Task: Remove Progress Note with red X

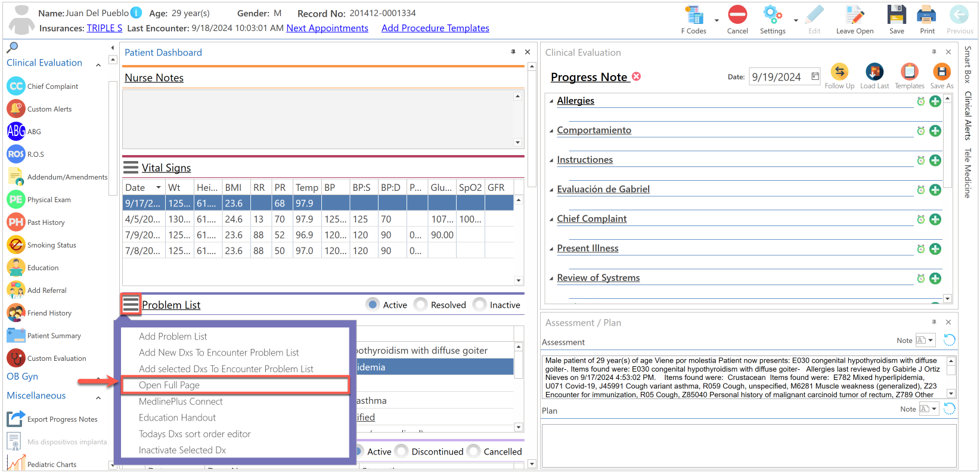Action: coord(637,76)
